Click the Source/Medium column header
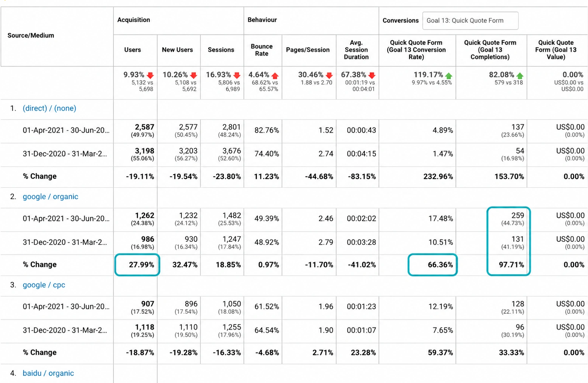This screenshot has width=588, height=383. coord(31,35)
